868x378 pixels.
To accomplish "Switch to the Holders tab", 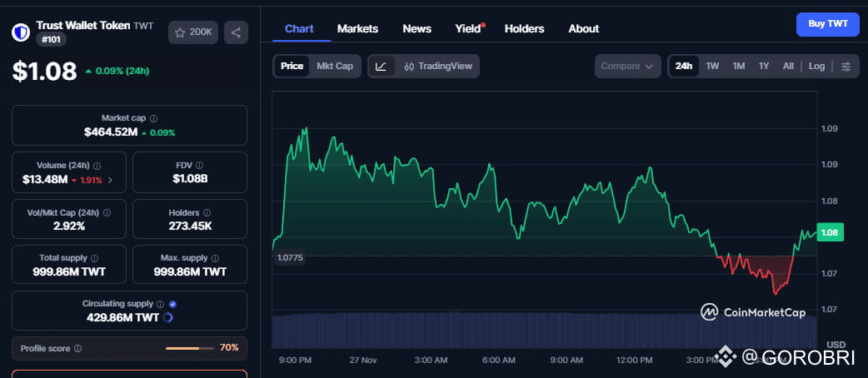I will [x=524, y=28].
